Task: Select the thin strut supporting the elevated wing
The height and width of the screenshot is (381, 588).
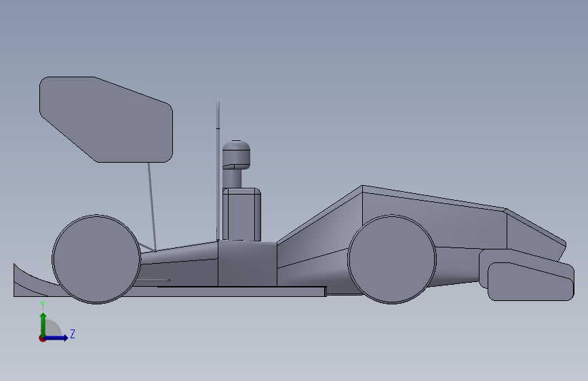Action: coord(152,206)
